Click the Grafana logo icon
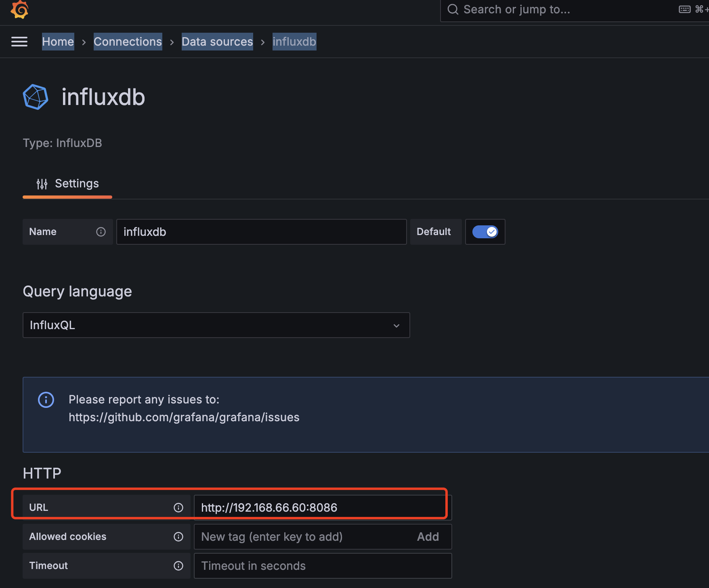 tap(19, 9)
